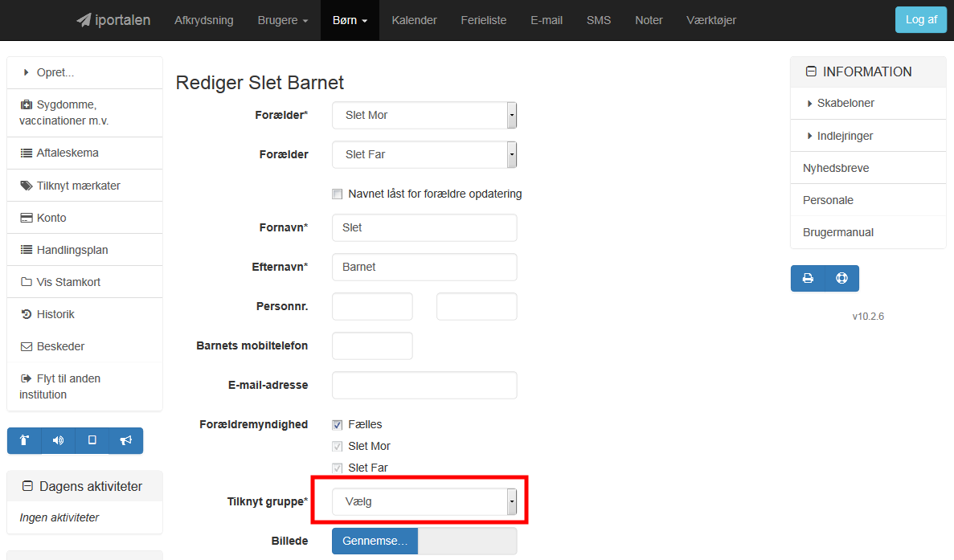
Task: Collapse the Dagens aktiviteter panel icon
Action: 27,486
